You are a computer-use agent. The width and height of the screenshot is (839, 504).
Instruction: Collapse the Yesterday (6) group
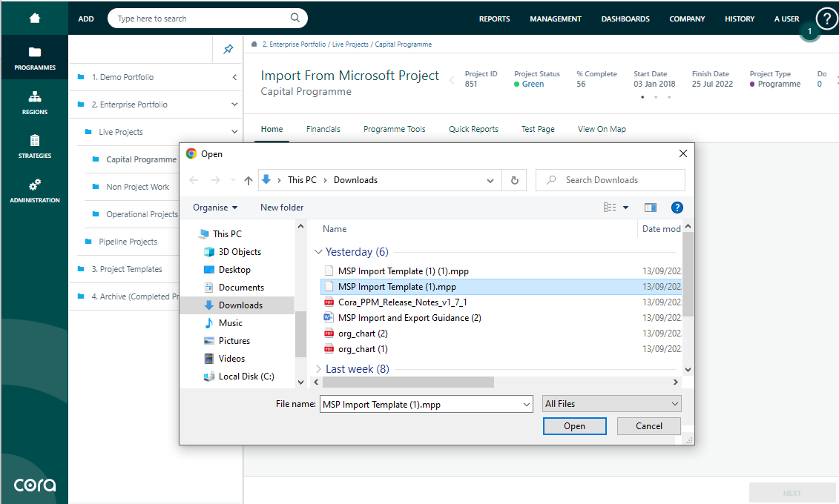[x=318, y=252]
